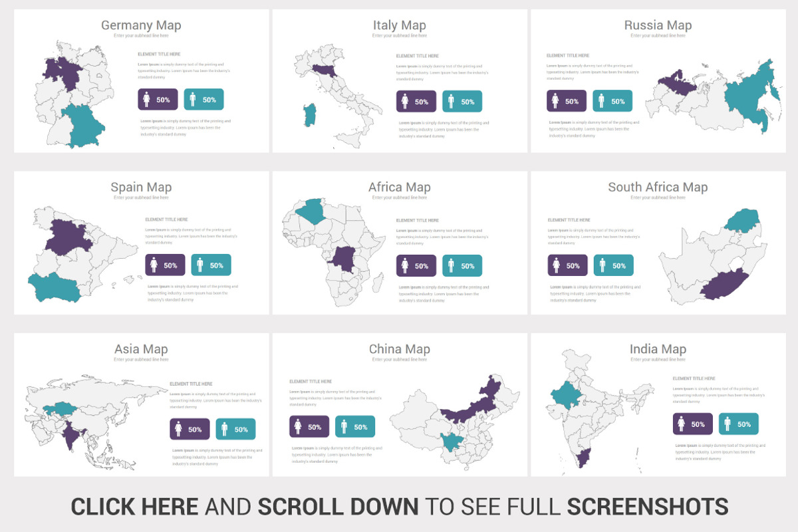This screenshot has width=798, height=532.
Task: Select the male icon on the China slide
Action: tap(344, 426)
